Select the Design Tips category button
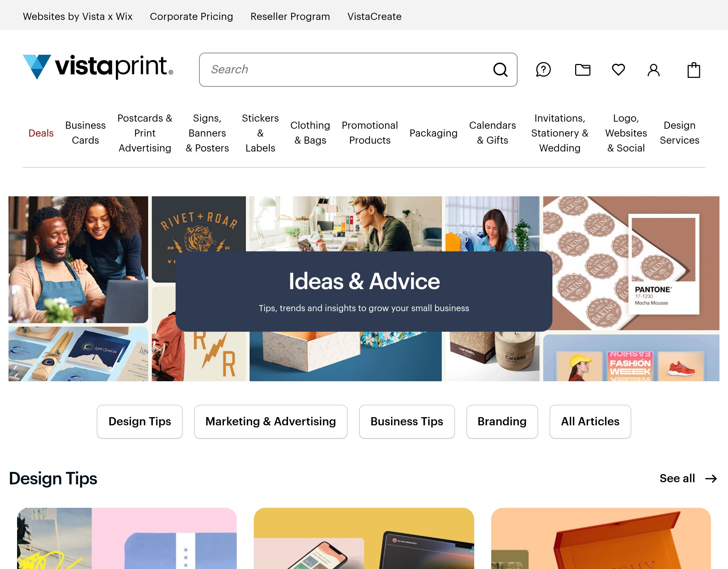This screenshot has height=569, width=728. click(x=139, y=421)
